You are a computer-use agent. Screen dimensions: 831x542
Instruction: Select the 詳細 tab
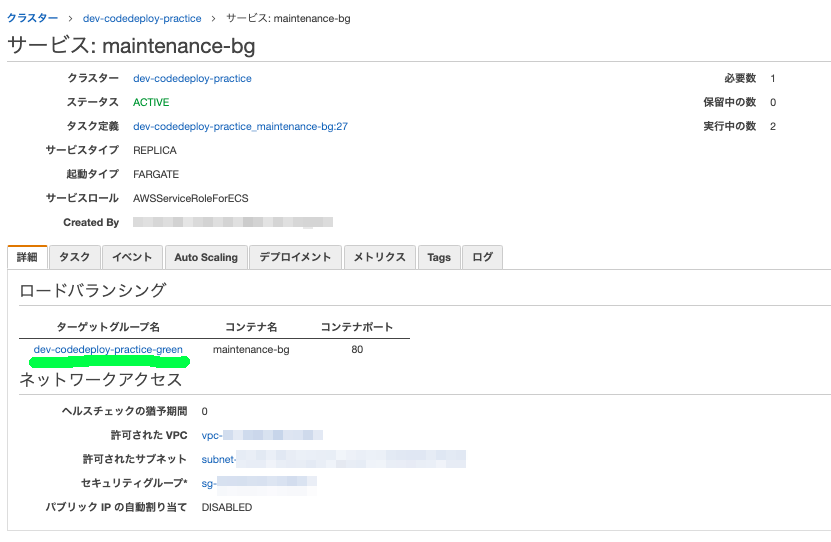click(x=27, y=257)
